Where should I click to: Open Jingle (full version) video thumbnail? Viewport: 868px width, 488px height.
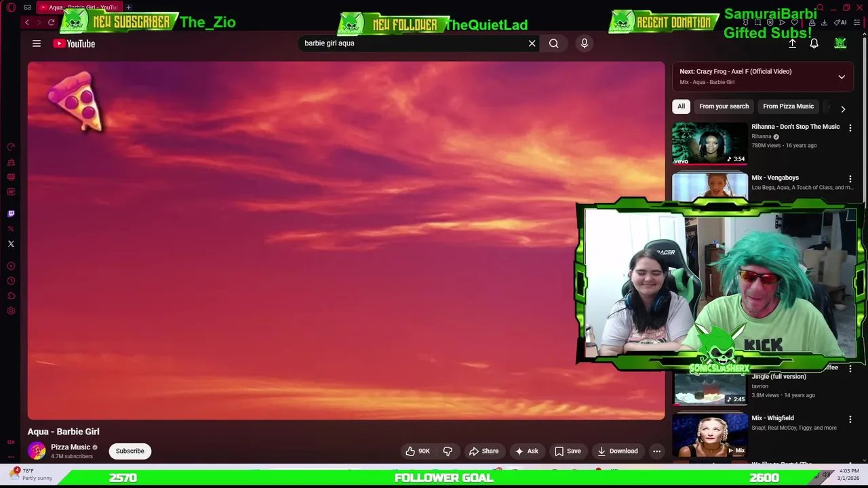(710, 388)
